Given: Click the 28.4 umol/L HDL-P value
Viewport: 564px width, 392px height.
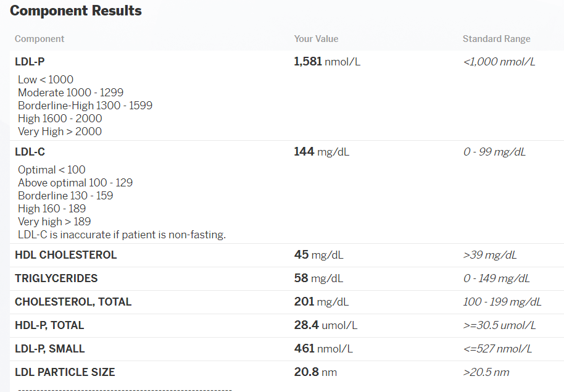Looking at the screenshot, I should [x=326, y=325].
